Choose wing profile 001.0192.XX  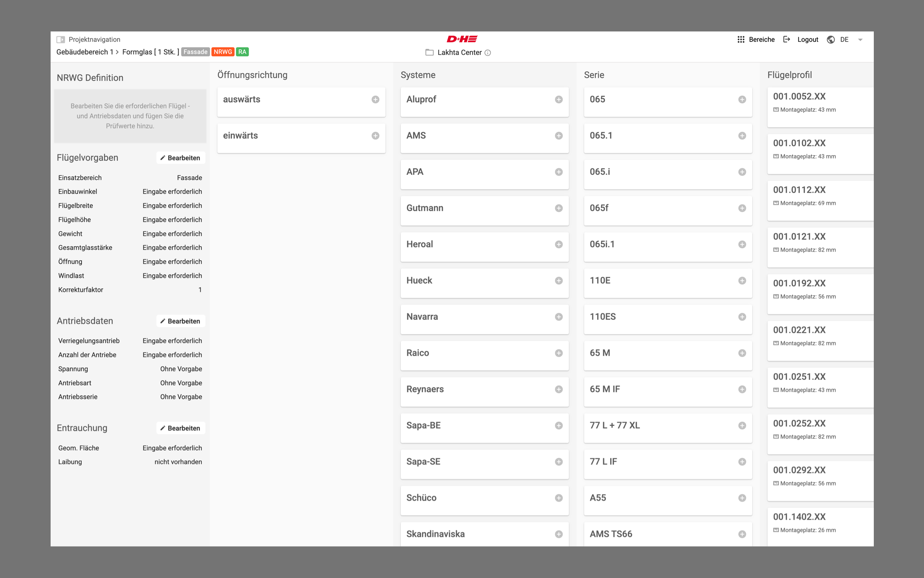pos(820,294)
